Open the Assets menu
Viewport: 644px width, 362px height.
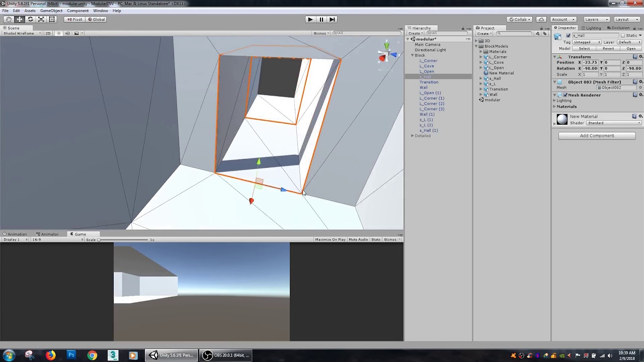click(x=30, y=11)
